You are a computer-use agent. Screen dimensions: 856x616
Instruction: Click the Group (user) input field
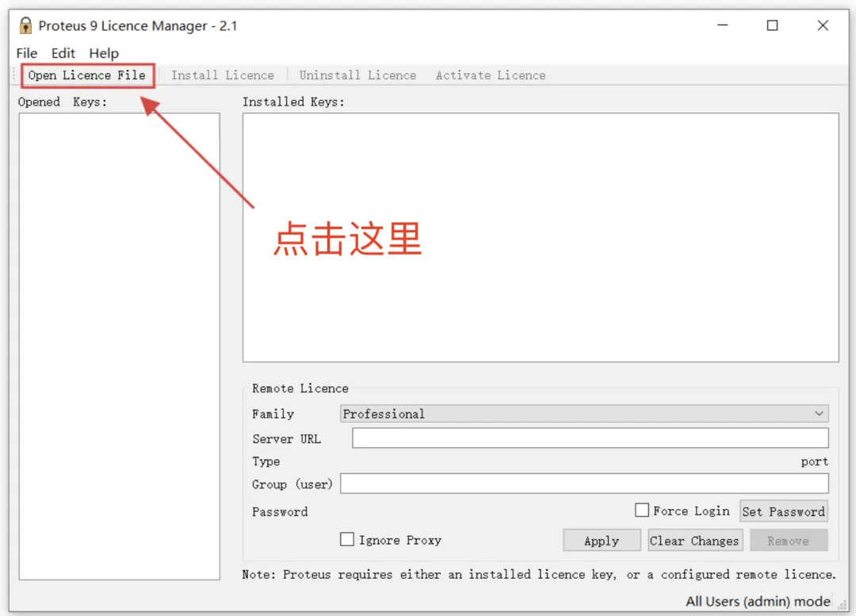tap(584, 484)
